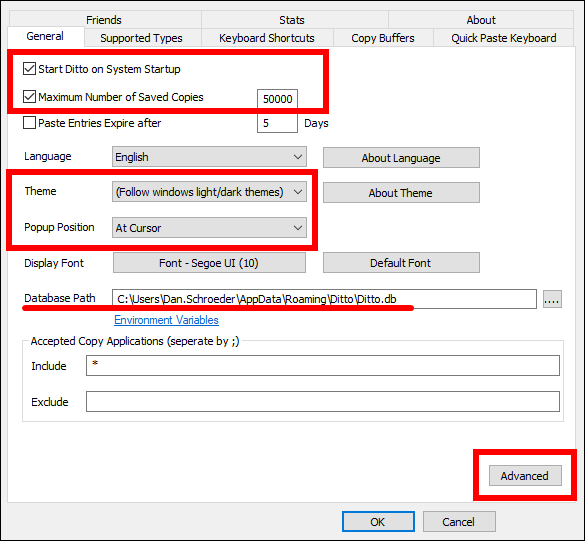Cancel the options dialog
585x541 pixels.
point(459,522)
